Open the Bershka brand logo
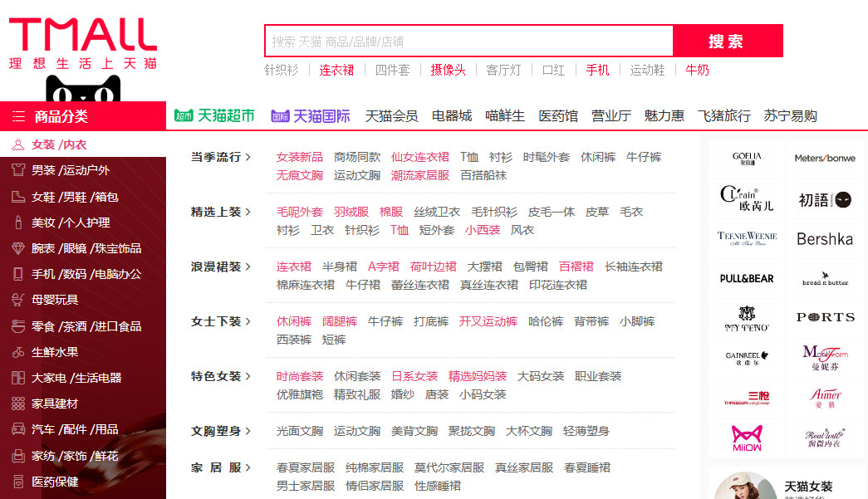The height and width of the screenshot is (499, 868). [825, 238]
